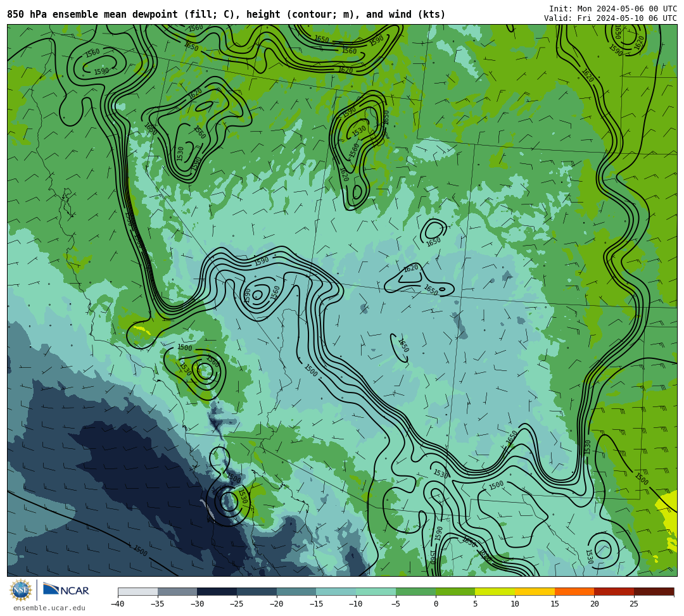
Task: Select the orange 15 to 20 colorbar segment
Action: (x=574, y=591)
